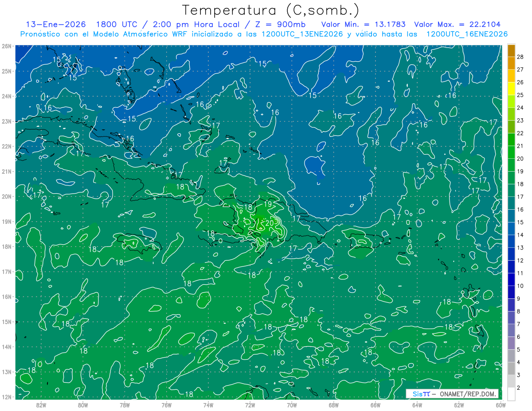Click legend value 25

(x=520, y=95)
